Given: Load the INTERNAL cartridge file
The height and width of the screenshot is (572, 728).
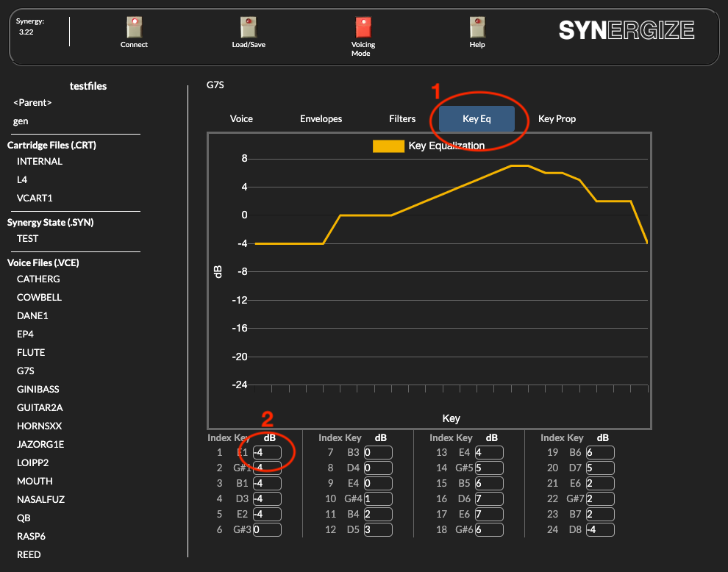Looking at the screenshot, I should (40, 162).
